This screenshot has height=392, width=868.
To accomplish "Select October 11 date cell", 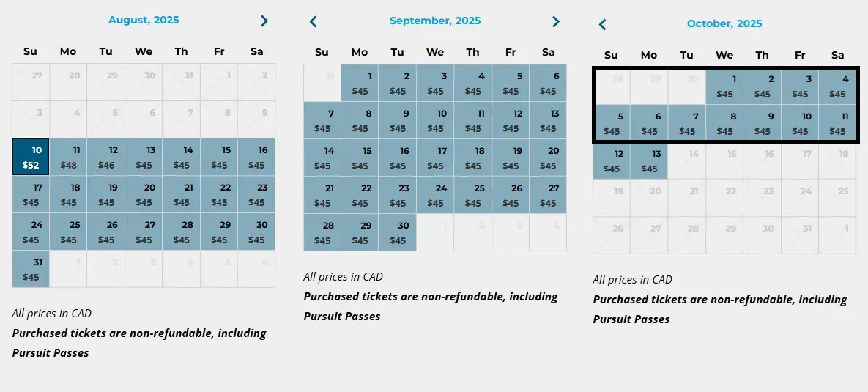I will pyautogui.click(x=837, y=124).
